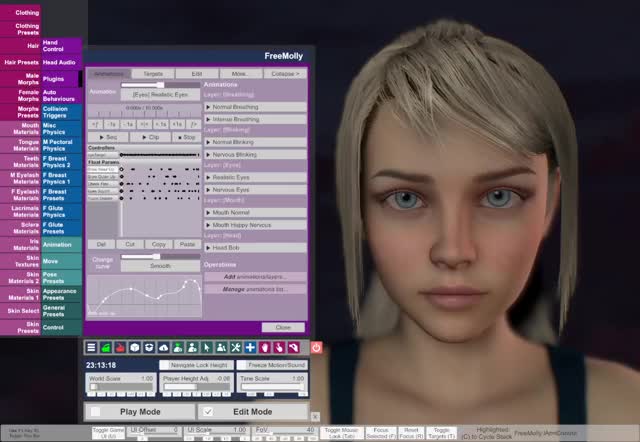Toggle Game UI button in bottom bar
This screenshot has width=640, height=442.
pyautogui.click(x=108, y=433)
